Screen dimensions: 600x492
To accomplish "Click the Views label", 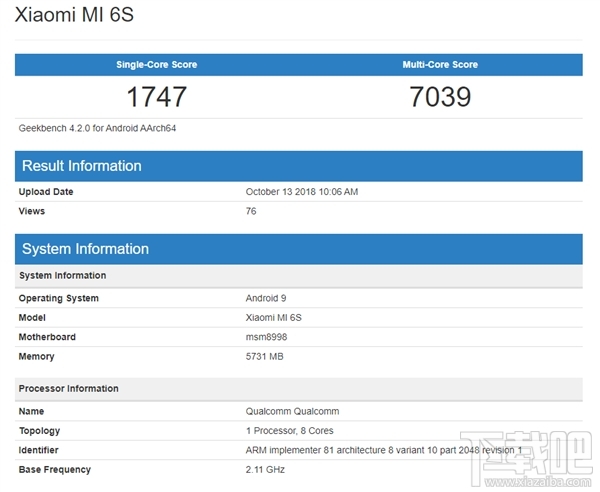I will pos(32,211).
